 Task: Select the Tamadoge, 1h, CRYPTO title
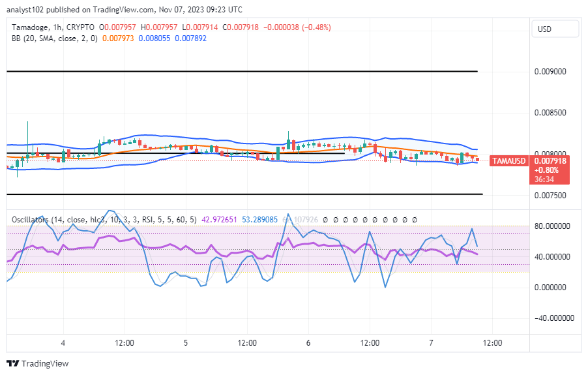(53, 27)
